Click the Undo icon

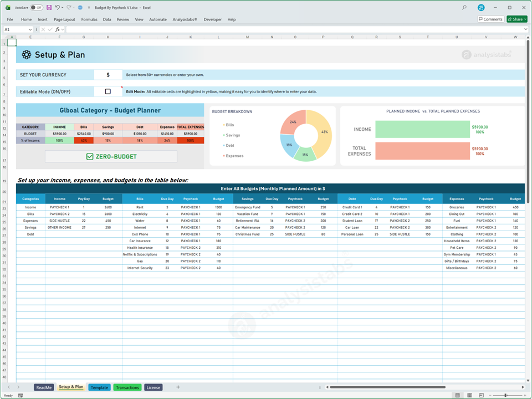point(58,7)
